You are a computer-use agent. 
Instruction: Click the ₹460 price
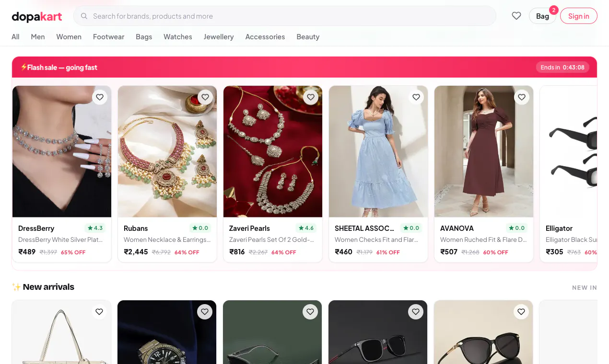(343, 252)
